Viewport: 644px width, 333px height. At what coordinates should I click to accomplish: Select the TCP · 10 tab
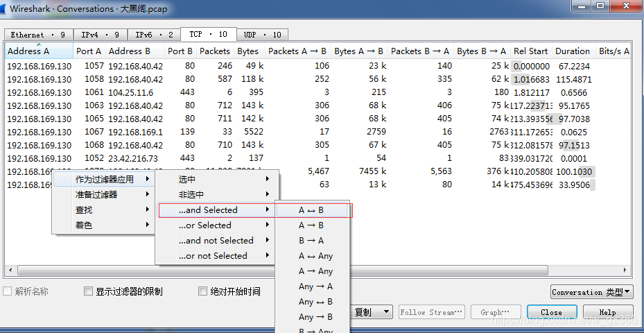pyautogui.click(x=208, y=34)
